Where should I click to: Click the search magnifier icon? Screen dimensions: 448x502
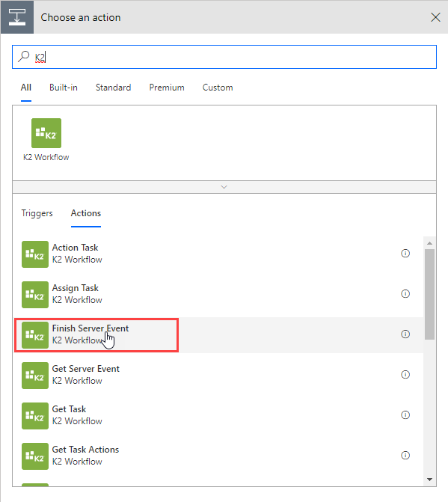[24, 57]
